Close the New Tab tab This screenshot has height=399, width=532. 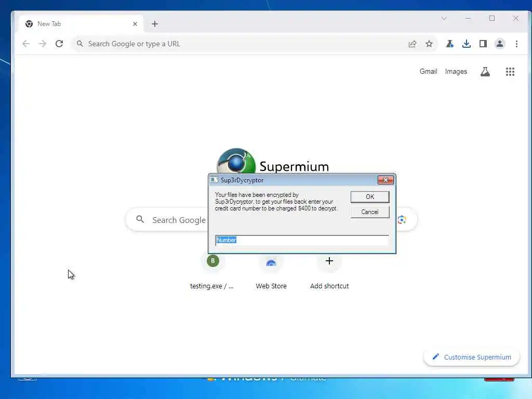(135, 24)
